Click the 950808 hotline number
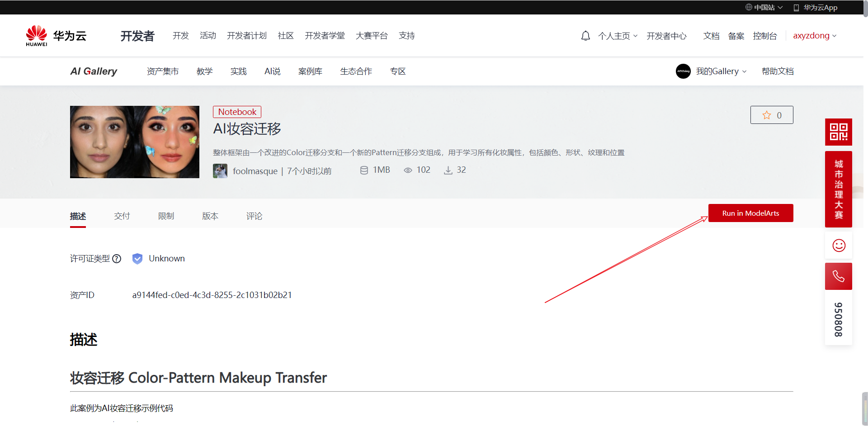The height and width of the screenshot is (426, 868). (x=839, y=319)
